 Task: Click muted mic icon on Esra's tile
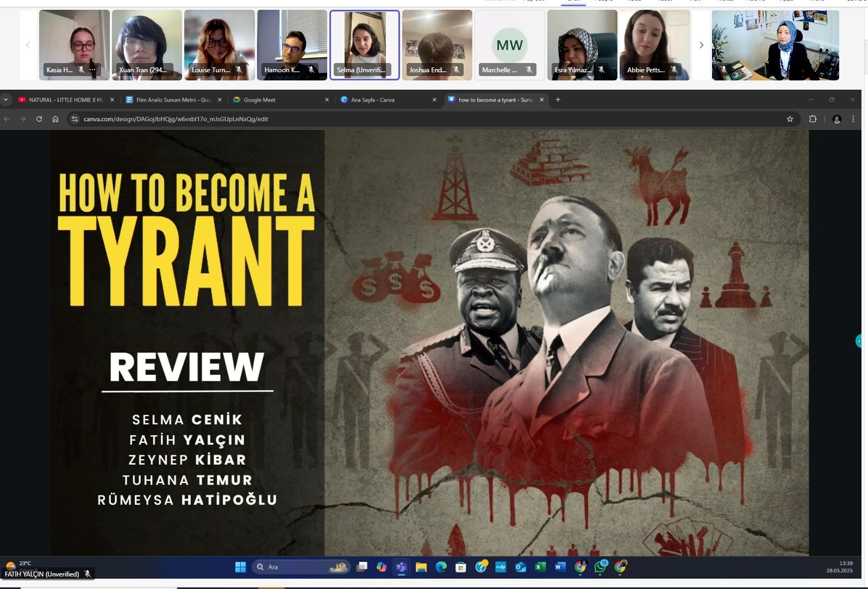coord(602,70)
